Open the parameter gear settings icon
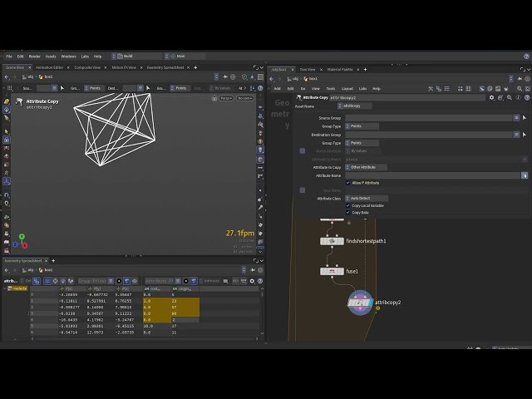532x399 pixels. tap(491, 98)
